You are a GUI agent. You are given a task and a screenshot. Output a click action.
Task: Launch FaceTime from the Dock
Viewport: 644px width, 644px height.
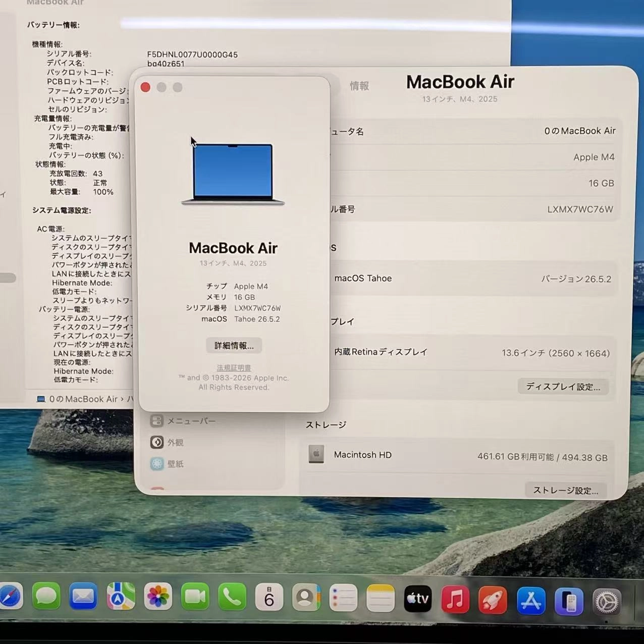coord(195,597)
